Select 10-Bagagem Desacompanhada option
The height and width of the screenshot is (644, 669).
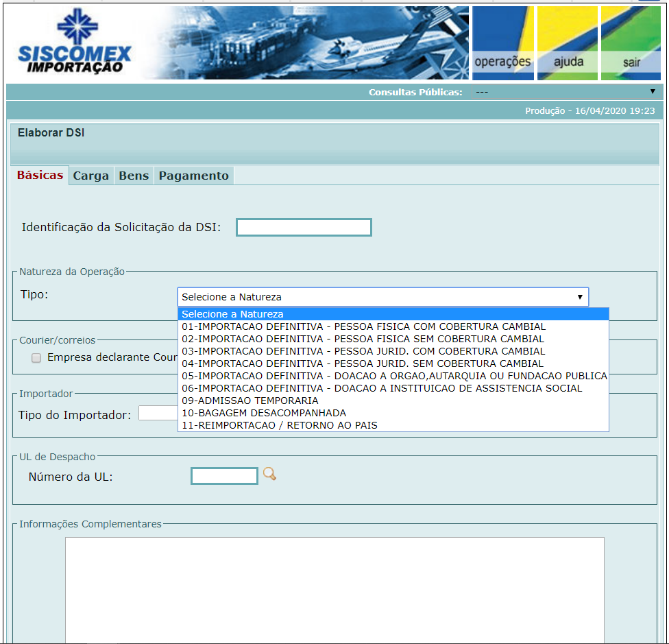pos(393,413)
